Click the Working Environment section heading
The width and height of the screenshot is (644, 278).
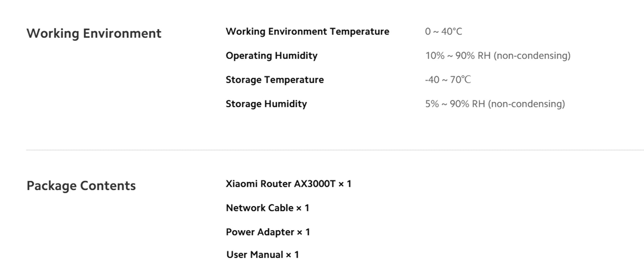click(x=94, y=33)
